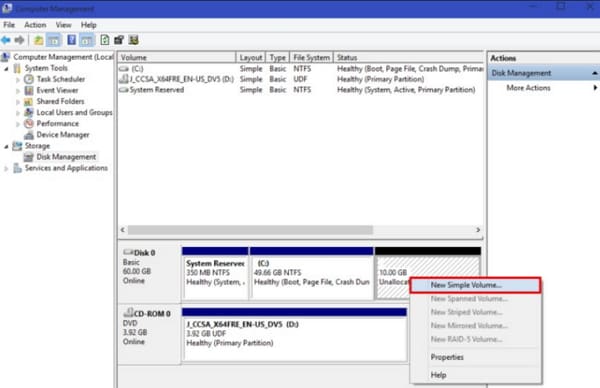Viewport: 600px width, 388px height.
Task: Open the Action menu
Action: 35,25
